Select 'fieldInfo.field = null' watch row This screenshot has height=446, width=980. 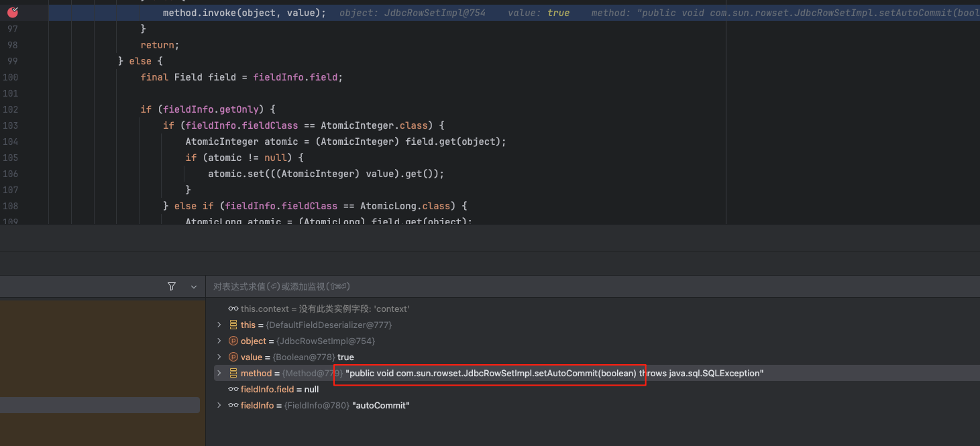[x=280, y=389]
